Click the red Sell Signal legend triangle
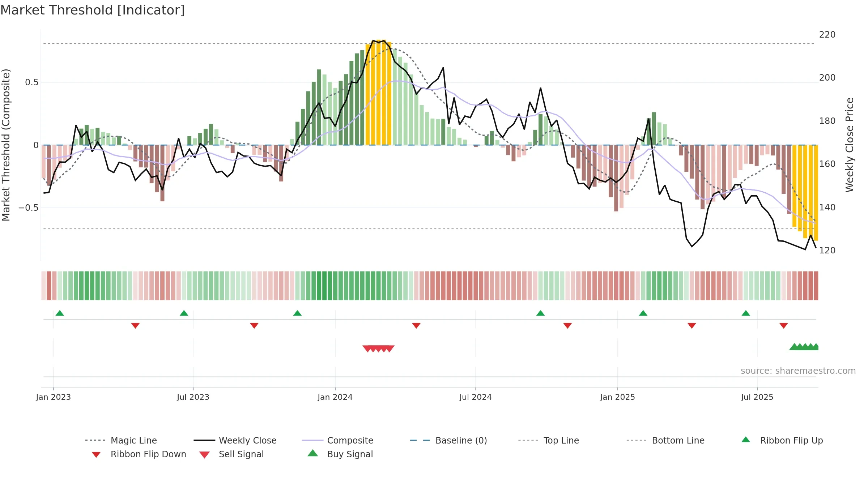This screenshot has height=488, width=868. 204,455
